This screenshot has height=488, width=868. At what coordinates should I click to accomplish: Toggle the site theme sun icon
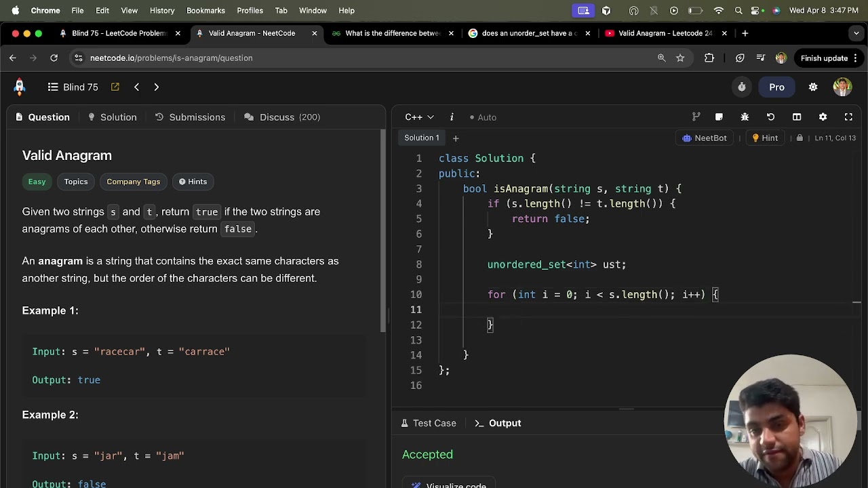[813, 87]
